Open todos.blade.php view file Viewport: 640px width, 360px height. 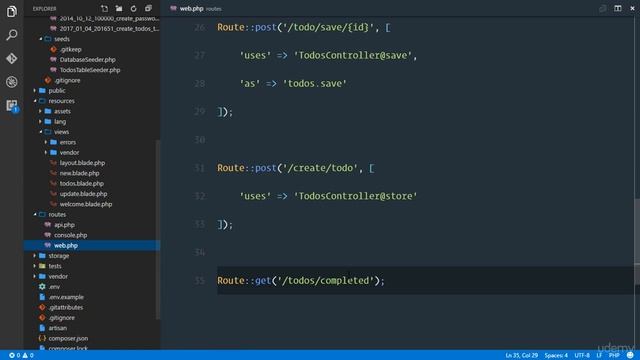[x=82, y=183]
